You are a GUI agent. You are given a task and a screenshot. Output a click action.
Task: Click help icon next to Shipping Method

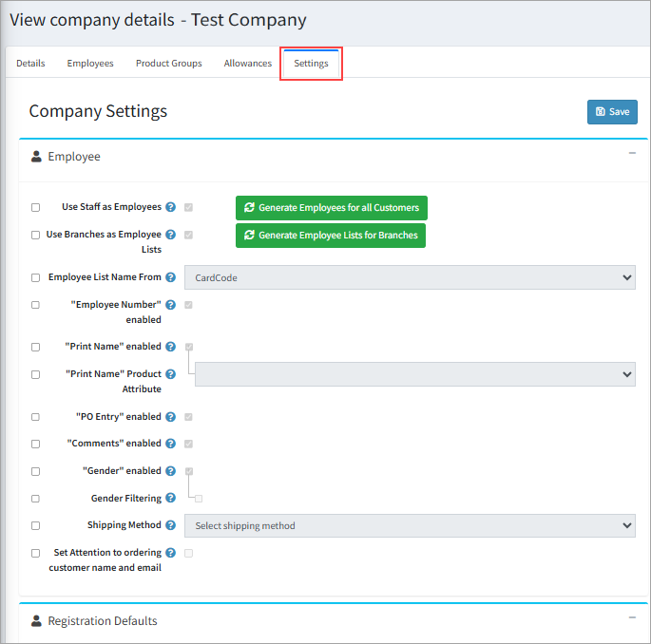tap(171, 525)
